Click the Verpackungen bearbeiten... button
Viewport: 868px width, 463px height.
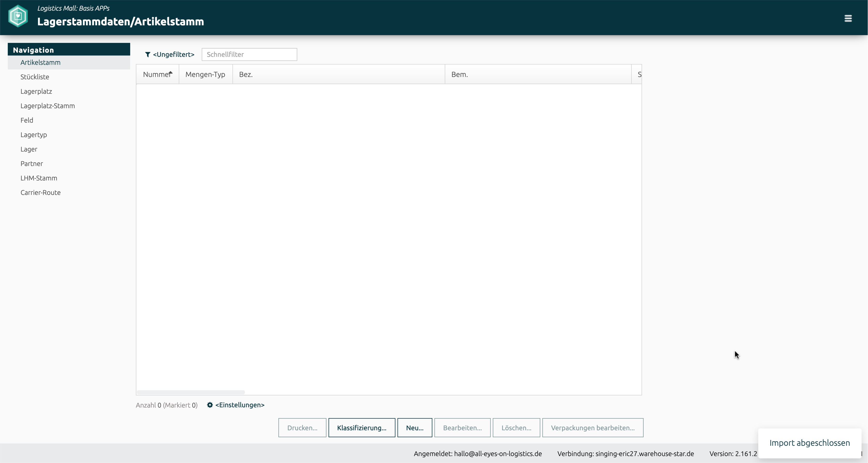592,428
